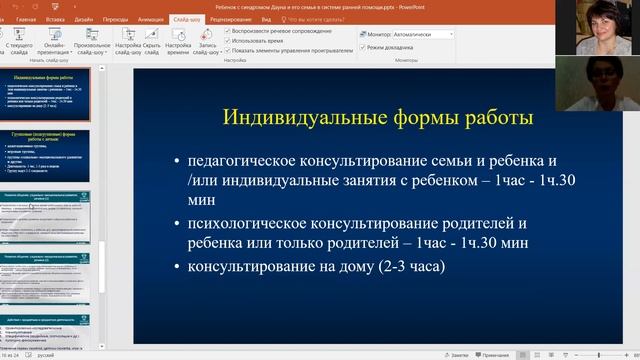
Task: Switch to Normal view in status bar
Action: coord(522,355)
